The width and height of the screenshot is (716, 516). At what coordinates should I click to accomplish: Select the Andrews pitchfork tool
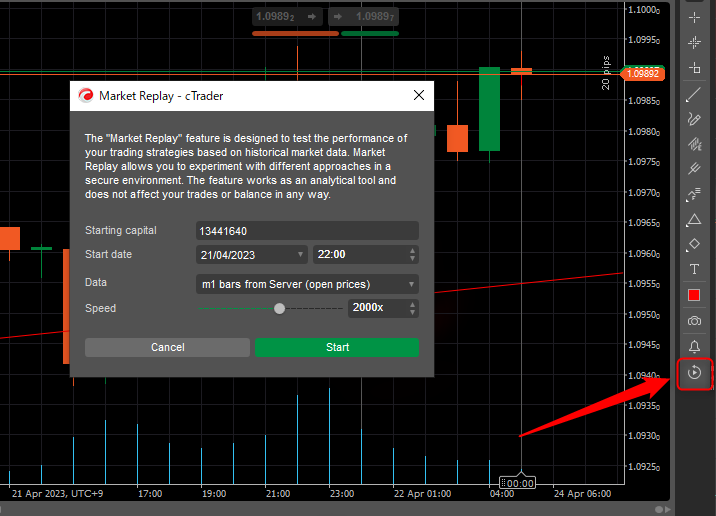coord(694,168)
